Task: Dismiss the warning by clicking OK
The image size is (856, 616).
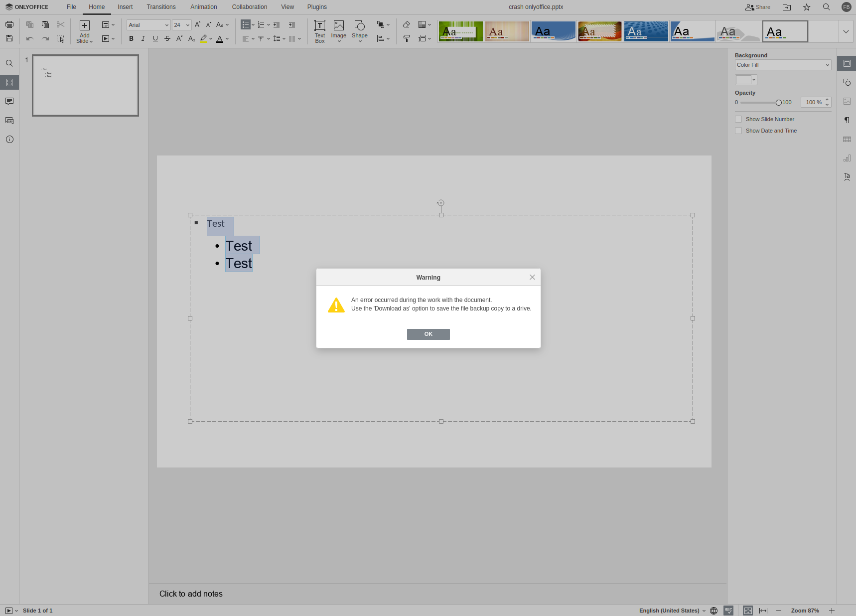Action: tap(428, 334)
